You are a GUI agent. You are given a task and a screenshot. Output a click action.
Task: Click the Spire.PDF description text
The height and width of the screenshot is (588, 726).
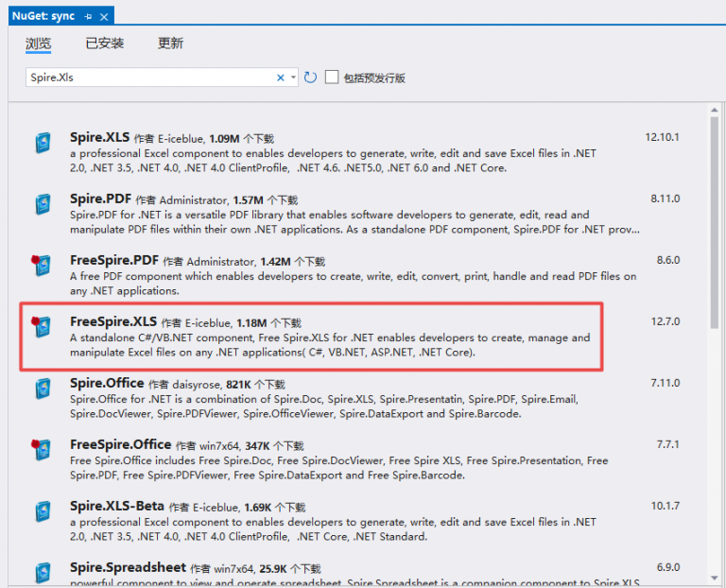pos(355,222)
